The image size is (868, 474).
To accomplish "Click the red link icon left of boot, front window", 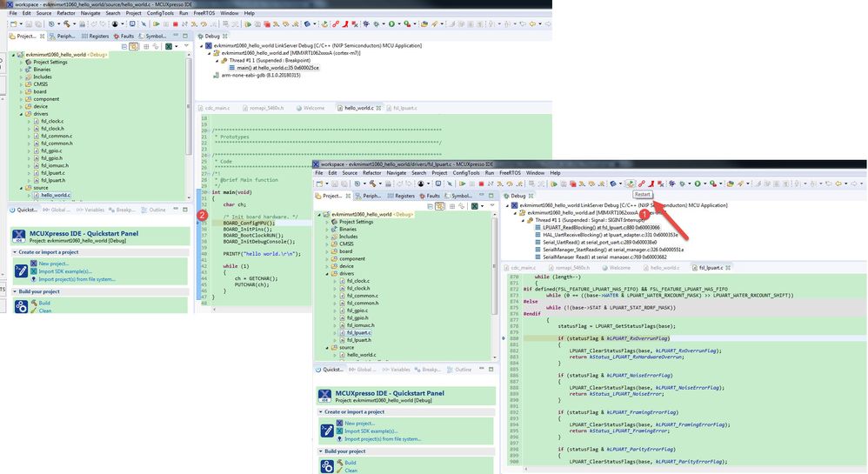I will (642, 184).
